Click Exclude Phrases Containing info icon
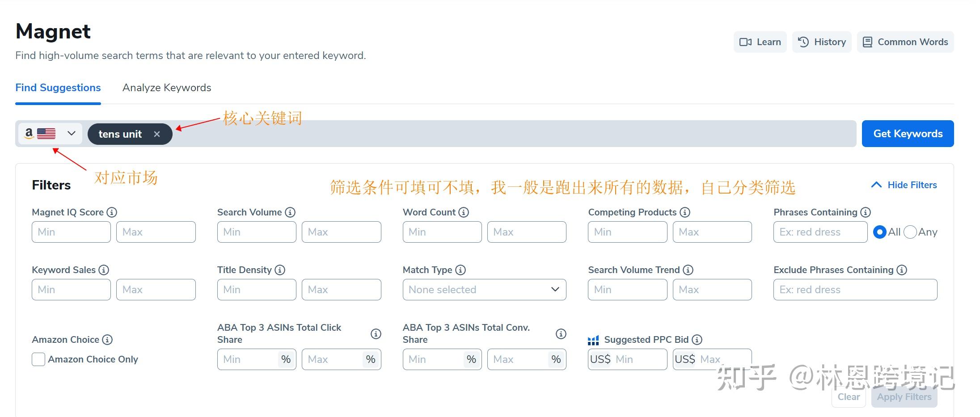980x417 pixels. point(902,270)
